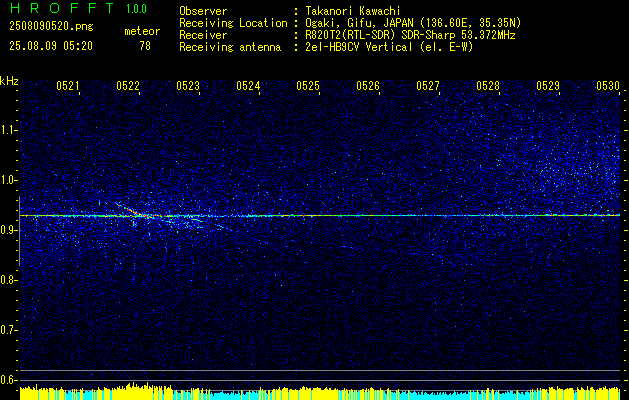Viewport: 629px width, 400px height.
Task: Click the Receiver label
Action: point(203,35)
